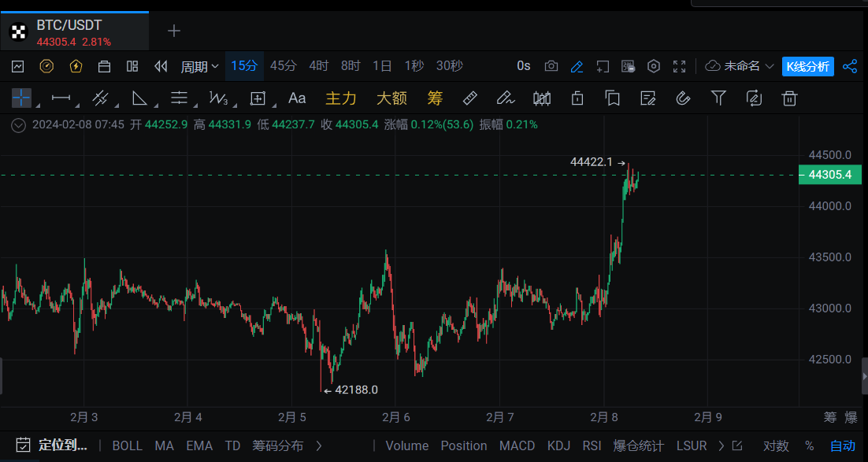
Task: Click the trash icon to delete drawings
Action: [x=789, y=98]
